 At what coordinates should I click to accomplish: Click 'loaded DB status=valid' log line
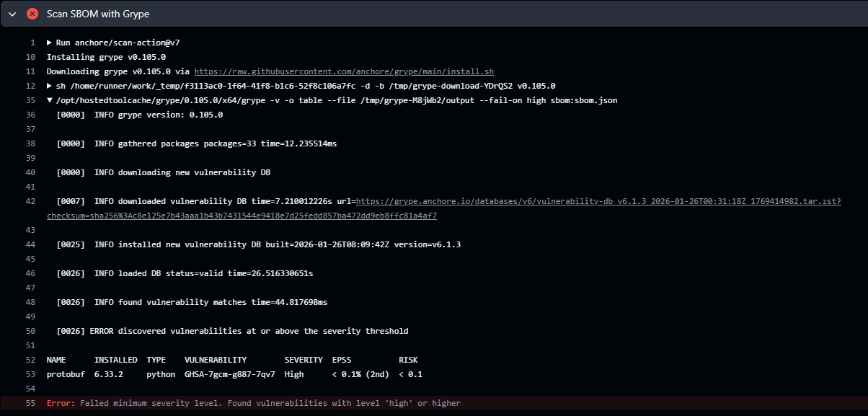click(185, 273)
